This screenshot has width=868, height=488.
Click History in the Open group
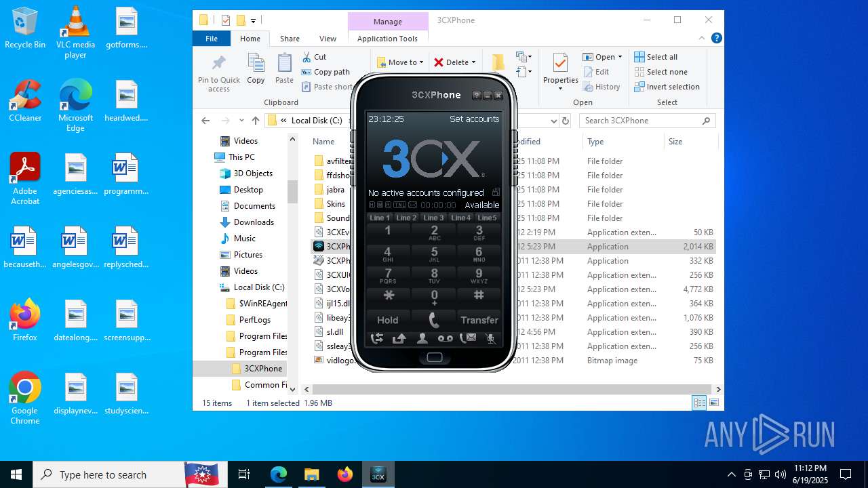tap(601, 87)
